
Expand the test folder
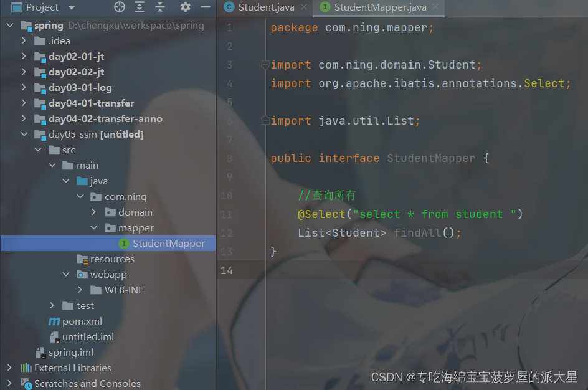[52, 306]
